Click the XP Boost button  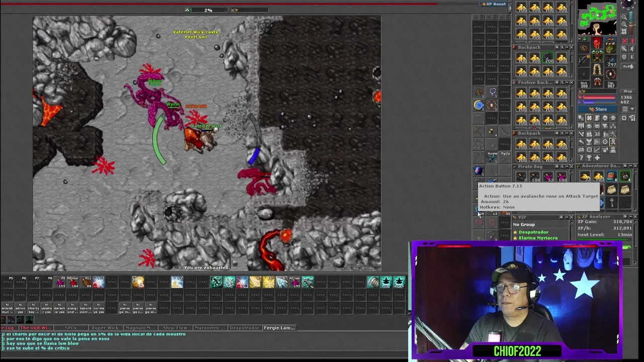click(x=494, y=4)
